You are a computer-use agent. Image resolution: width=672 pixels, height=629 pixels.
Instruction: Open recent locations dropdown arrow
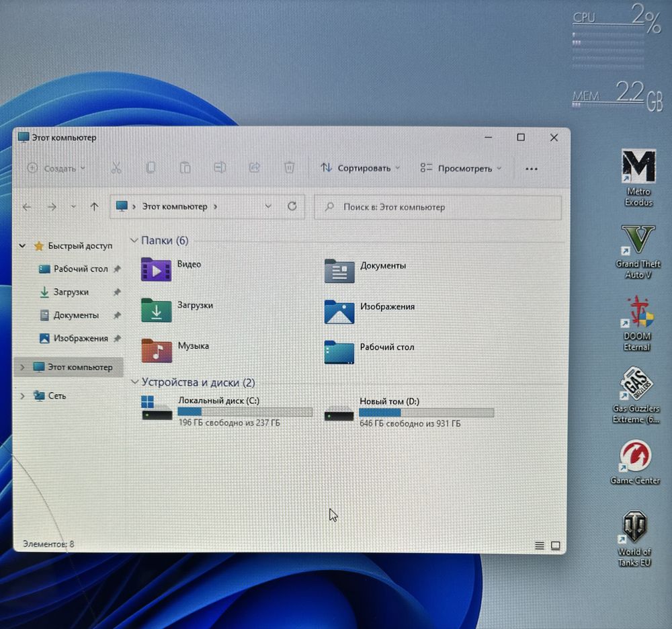coord(73,207)
